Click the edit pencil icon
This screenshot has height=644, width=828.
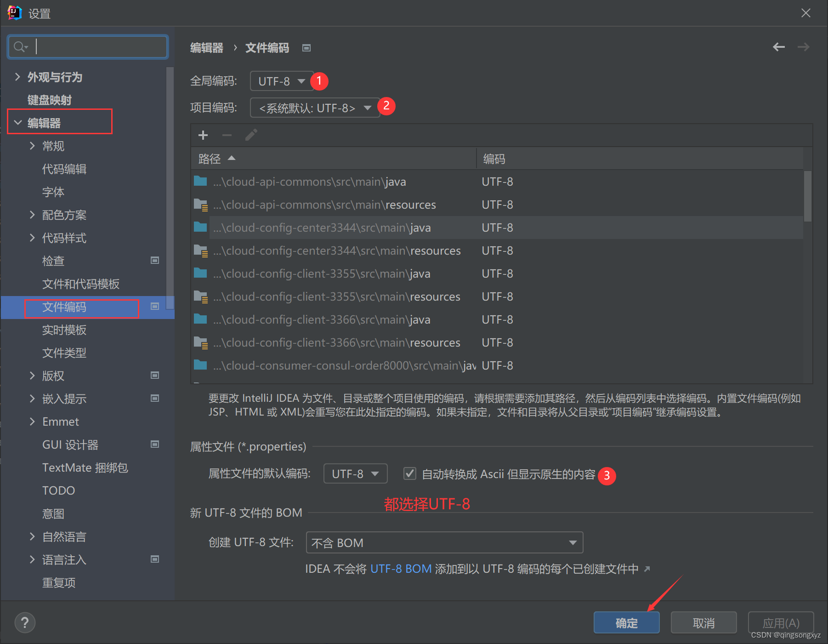point(251,135)
